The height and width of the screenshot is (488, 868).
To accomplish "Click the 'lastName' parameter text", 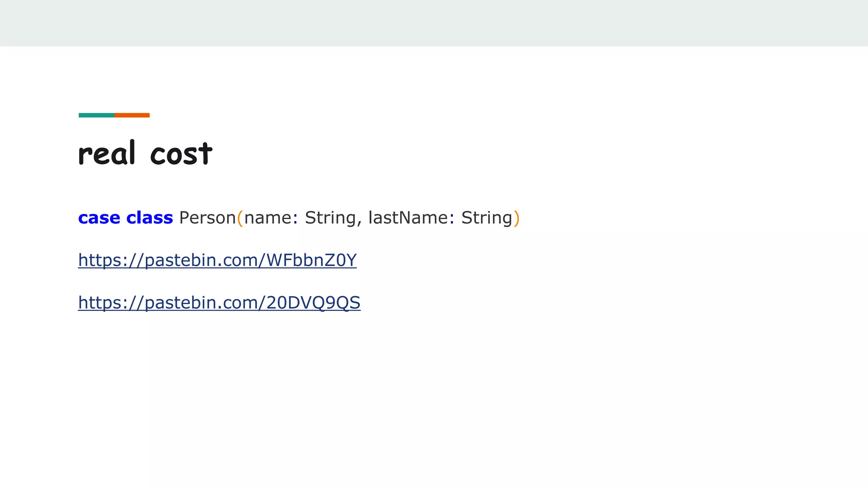I will click(408, 218).
